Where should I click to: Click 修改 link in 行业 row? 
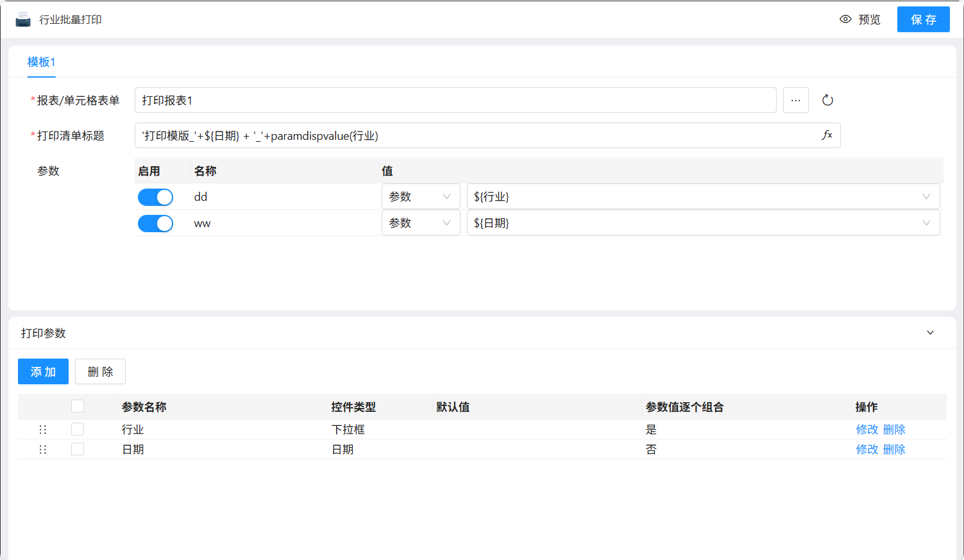coord(867,430)
